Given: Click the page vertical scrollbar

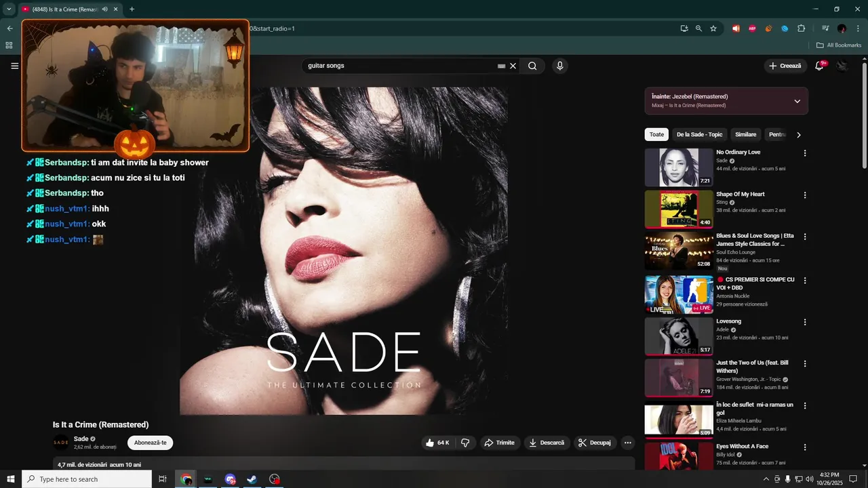Looking at the screenshot, I should tap(864, 116).
